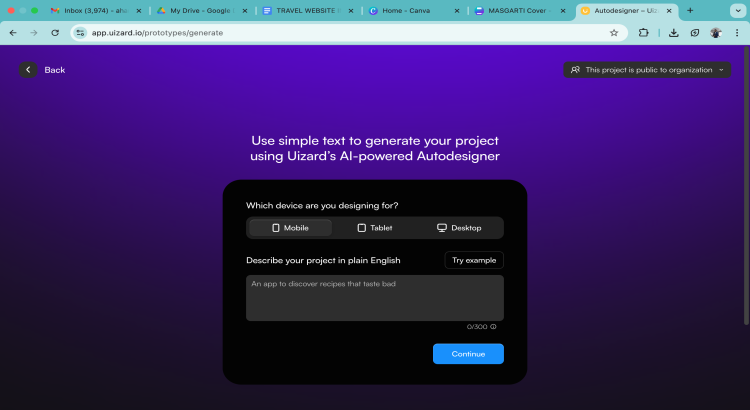Open the tab search dropdown arrow
The height and width of the screenshot is (410, 750).
(x=738, y=11)
